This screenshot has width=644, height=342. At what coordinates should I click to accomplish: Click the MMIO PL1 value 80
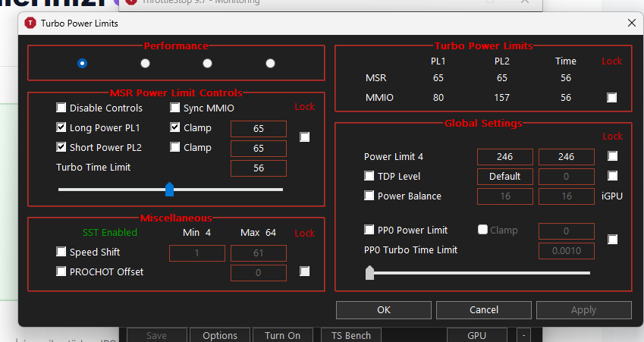coord(438,98)
